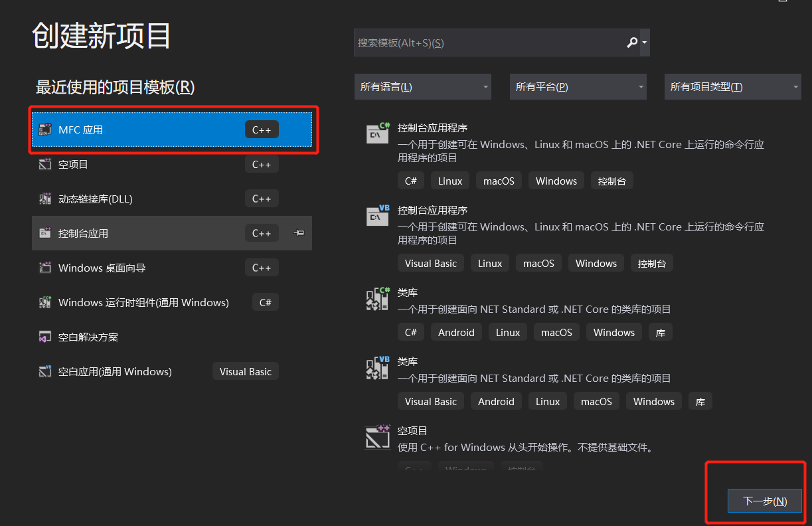Viewport: 812px width, 526px height.
Task: Click the 动态链接库(DLL) template icon
Action: (45, 199)
